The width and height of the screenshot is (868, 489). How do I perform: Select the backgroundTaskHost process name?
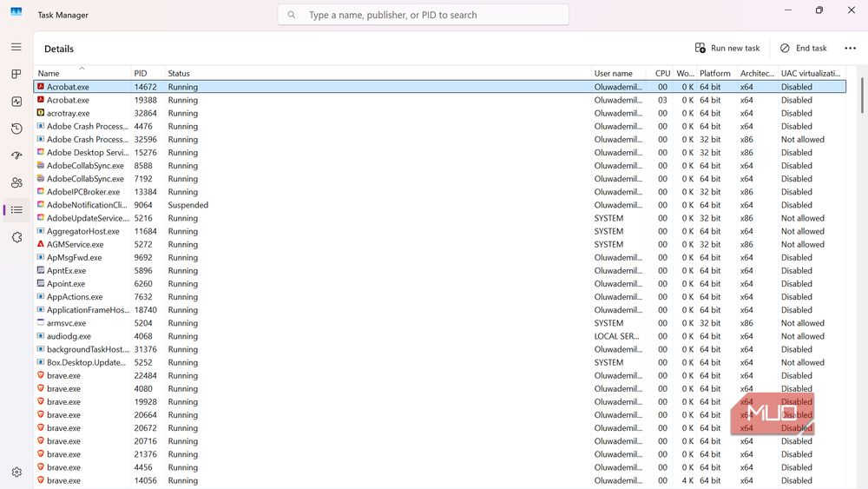[x=88, y=349]
